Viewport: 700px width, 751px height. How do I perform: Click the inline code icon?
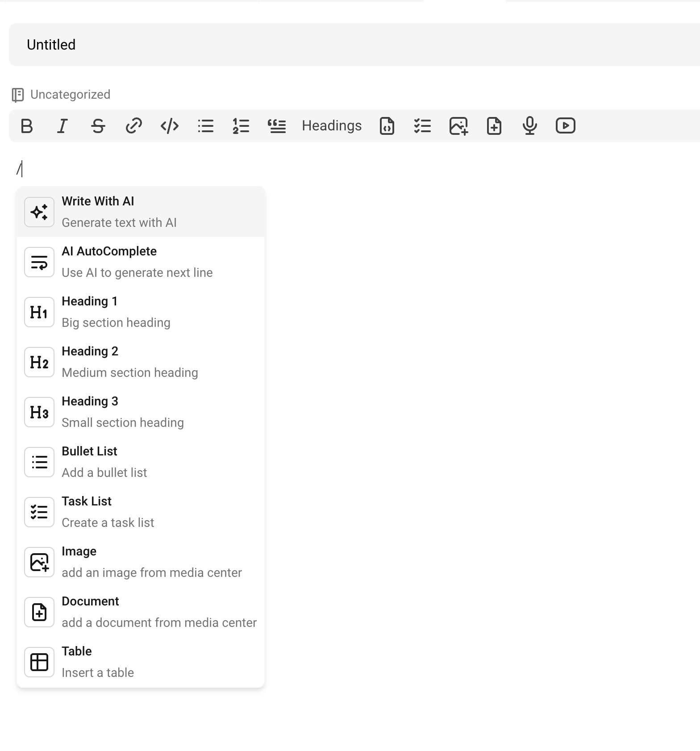coord(170,126)
